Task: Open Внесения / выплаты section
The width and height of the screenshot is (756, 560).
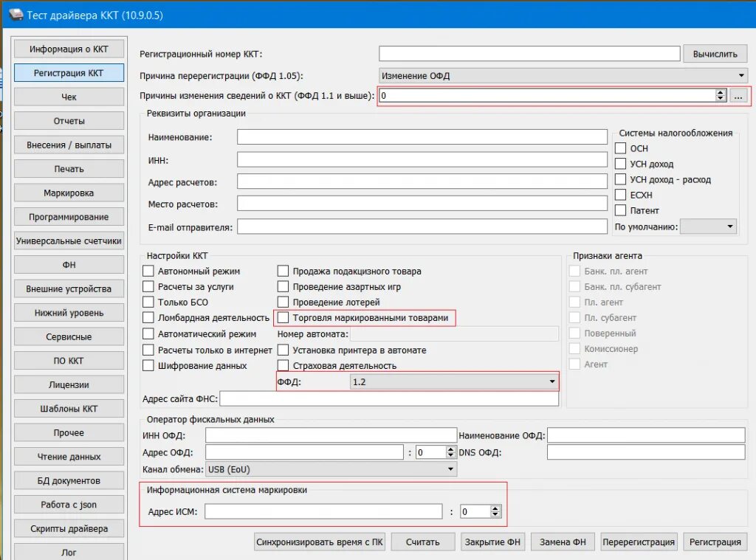Action: click(69, 145)
